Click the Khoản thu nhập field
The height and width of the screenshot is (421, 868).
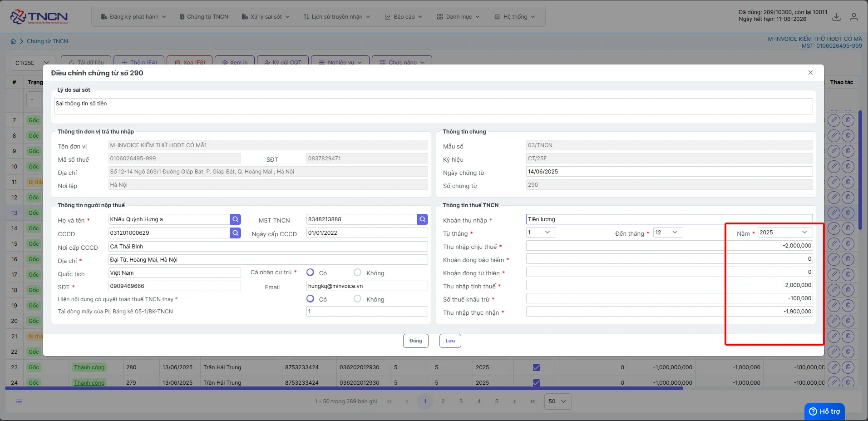point(669,219)
